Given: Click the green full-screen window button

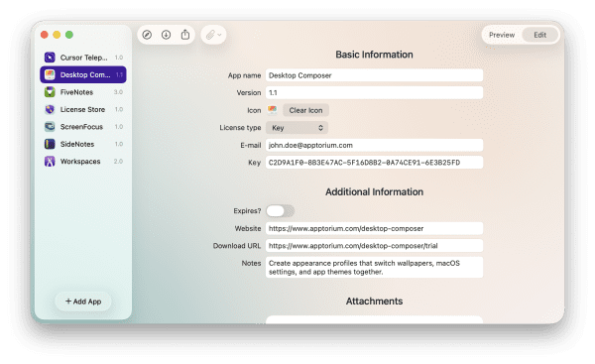Looking at the screenshot, I should pyautogui.click(x=69, y=35).
